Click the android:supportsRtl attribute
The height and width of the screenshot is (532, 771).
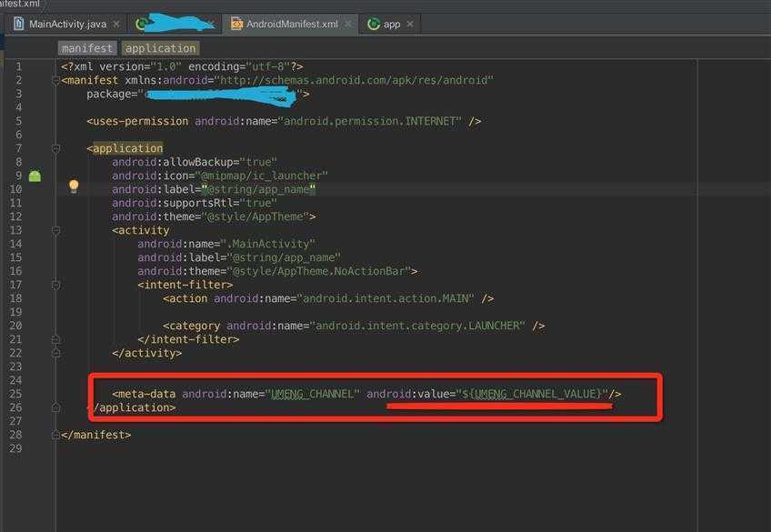[x=195, y=203]
